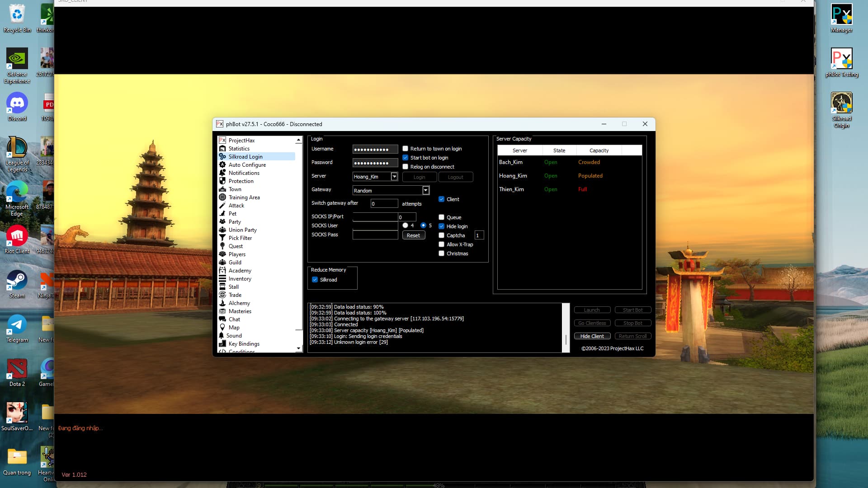Open the Map pin icon
The height and width of the screenshot is (488, 868).
222,328
